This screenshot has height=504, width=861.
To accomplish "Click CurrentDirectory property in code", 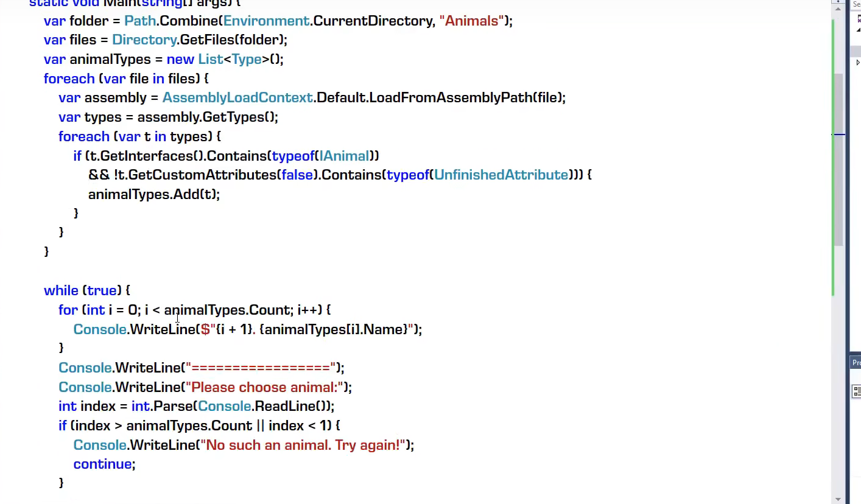I will (374, 21).
